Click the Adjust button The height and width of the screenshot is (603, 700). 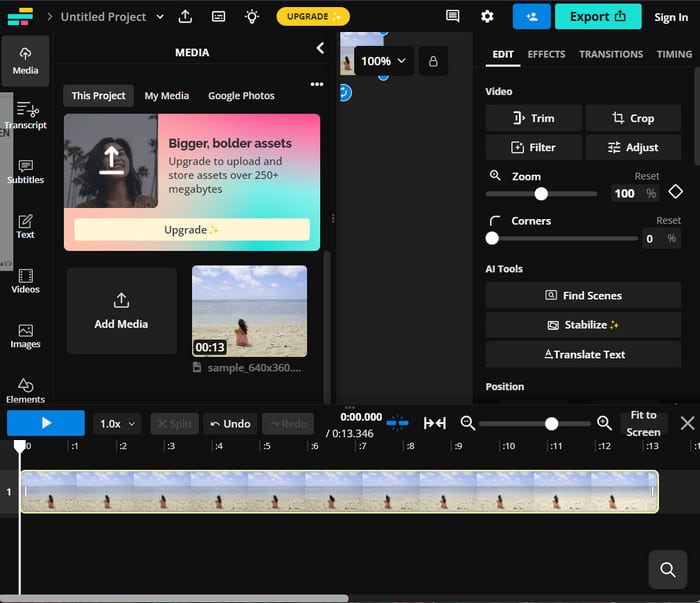tap(633, 147)
